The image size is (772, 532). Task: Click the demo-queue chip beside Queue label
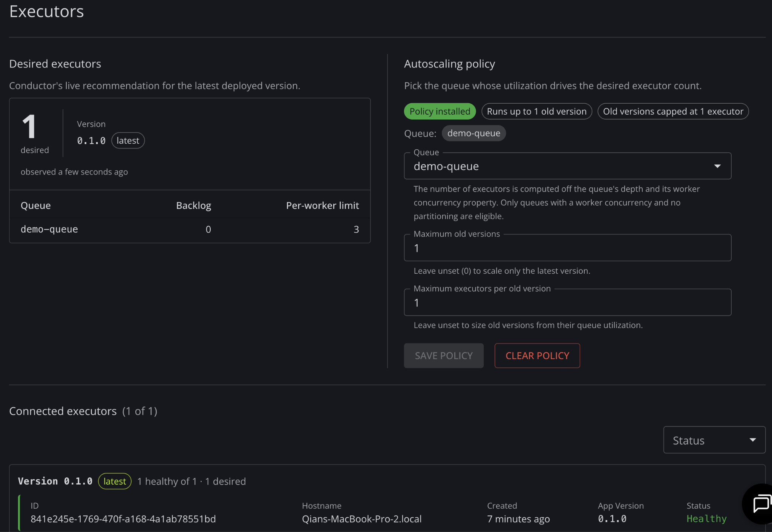tap(474, 133)
